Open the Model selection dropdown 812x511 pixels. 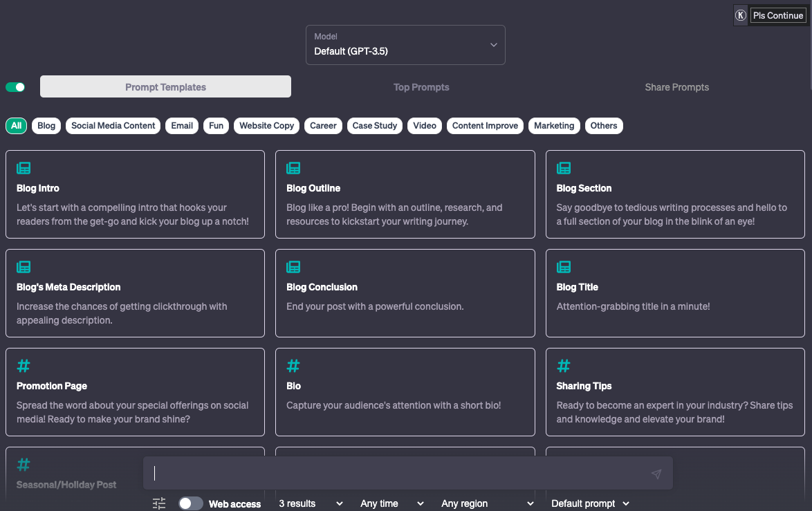coord(405,45)
